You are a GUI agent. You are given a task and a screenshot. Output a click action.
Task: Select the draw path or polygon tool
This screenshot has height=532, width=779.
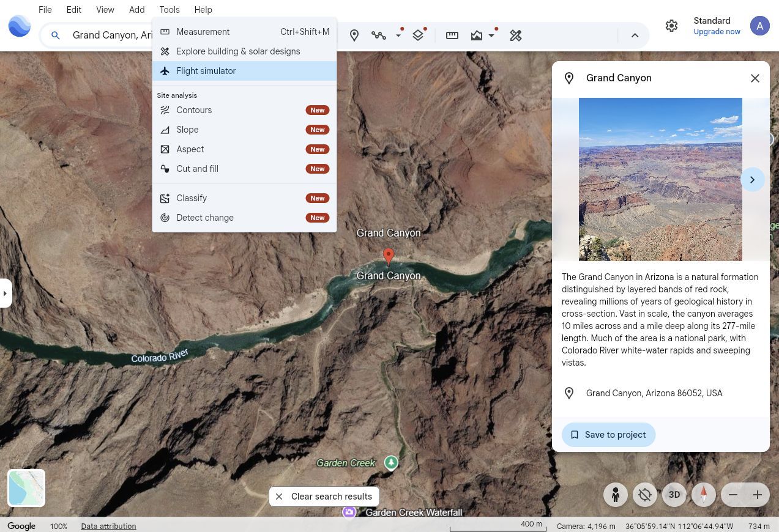(379, 35)
